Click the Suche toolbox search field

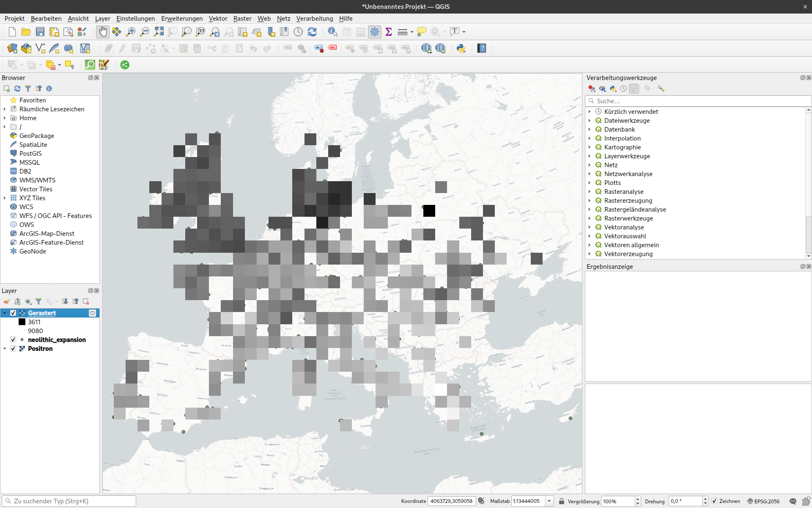(698, 101)
